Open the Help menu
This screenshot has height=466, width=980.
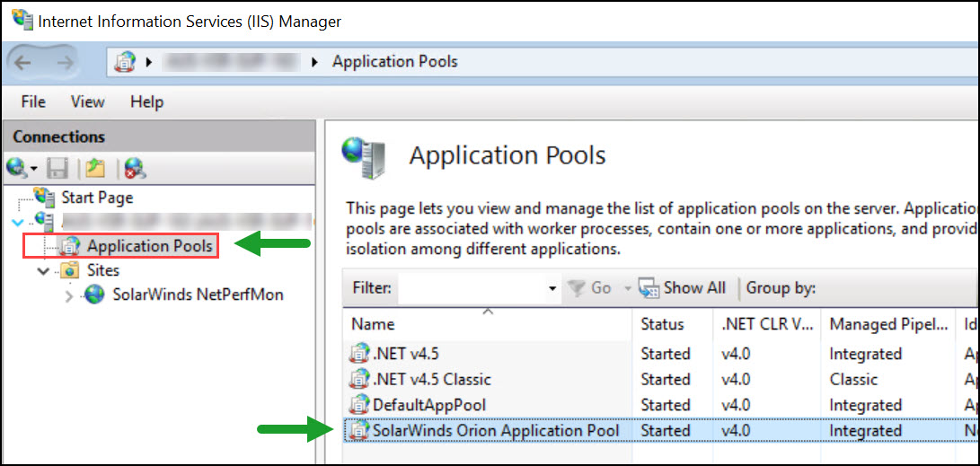point(146,101)
